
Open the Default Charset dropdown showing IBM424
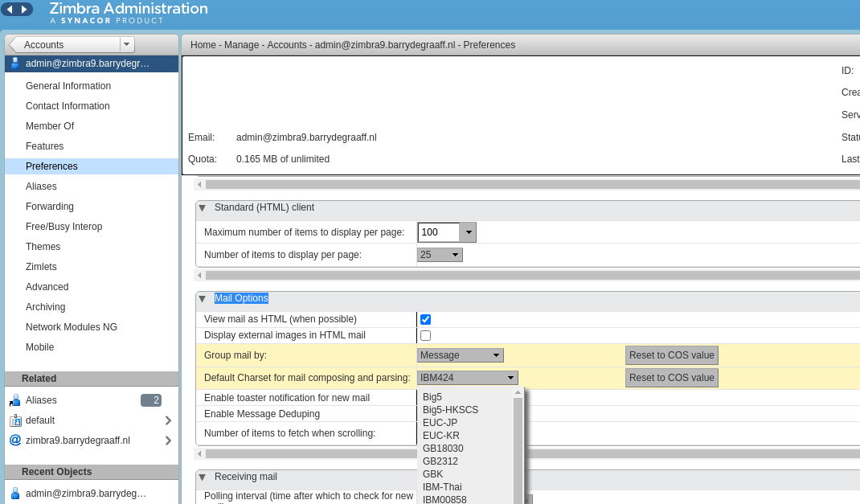coord(467,378)
